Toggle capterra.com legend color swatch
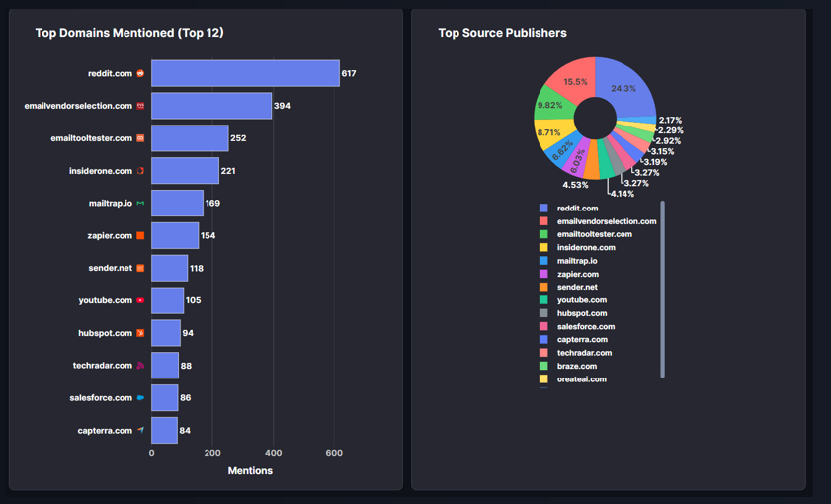The height and width of the screenshot is (504, 831). (x=543, y=339)
